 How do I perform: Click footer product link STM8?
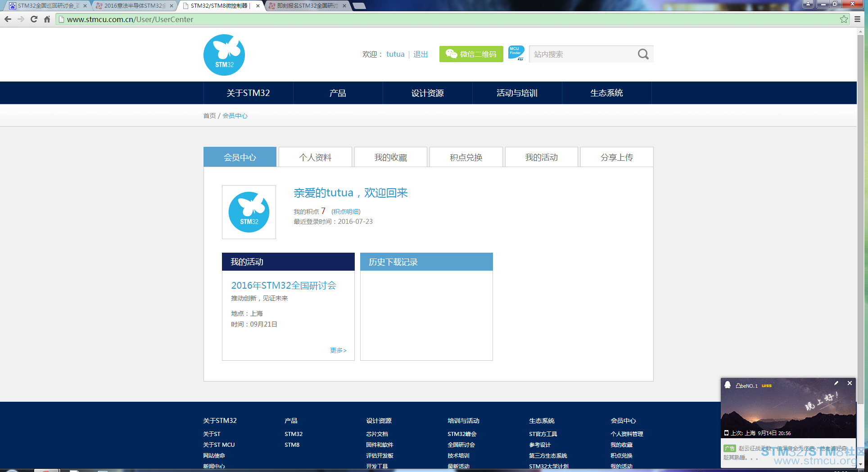coord(292,445)
